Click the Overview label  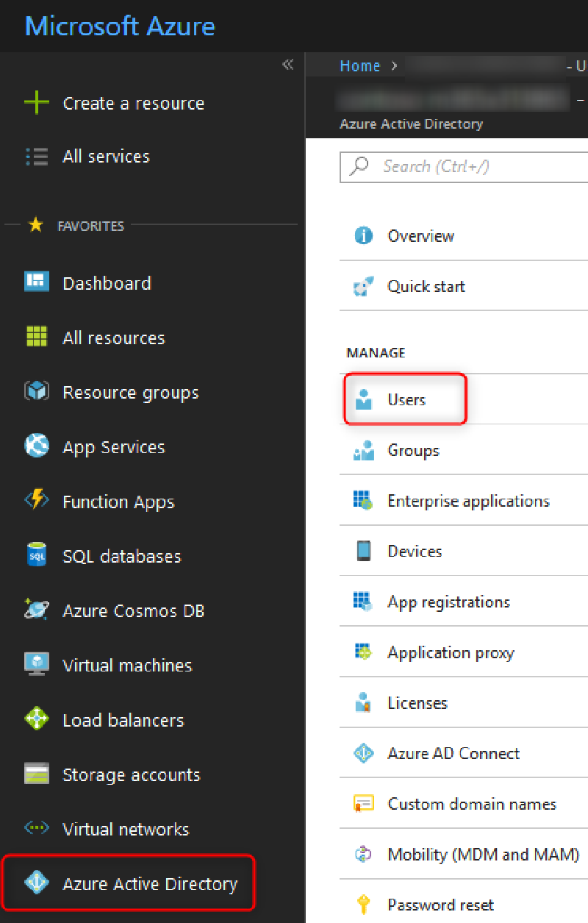(x=420, y=236)
